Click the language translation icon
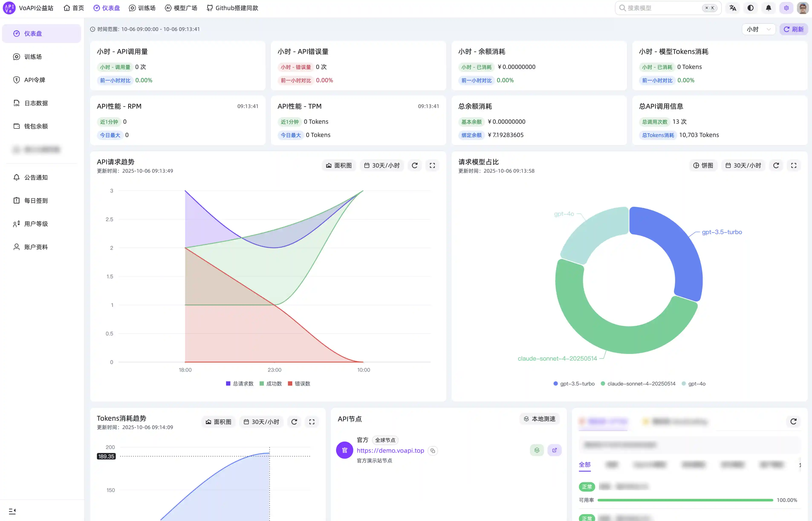The image size is (812, 521). point(733,8)
